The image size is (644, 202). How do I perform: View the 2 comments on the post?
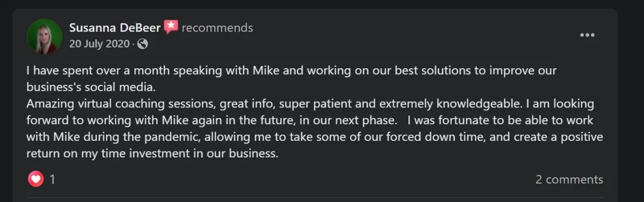[569, 179]
